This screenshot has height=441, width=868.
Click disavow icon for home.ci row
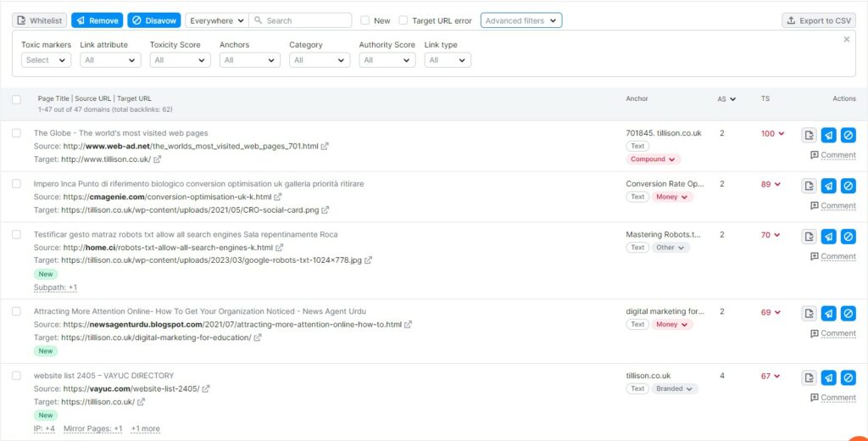pos(848,237)
